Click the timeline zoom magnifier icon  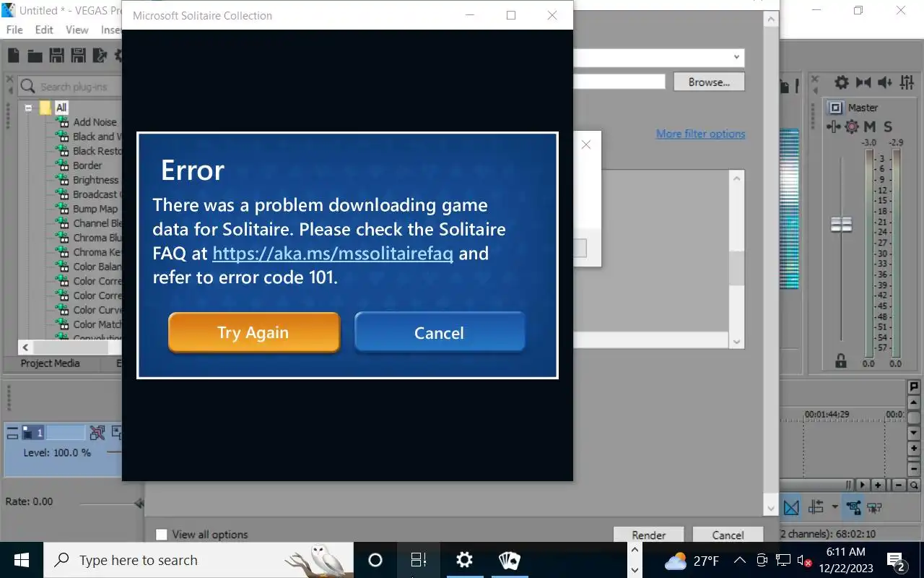click(914, 486)
